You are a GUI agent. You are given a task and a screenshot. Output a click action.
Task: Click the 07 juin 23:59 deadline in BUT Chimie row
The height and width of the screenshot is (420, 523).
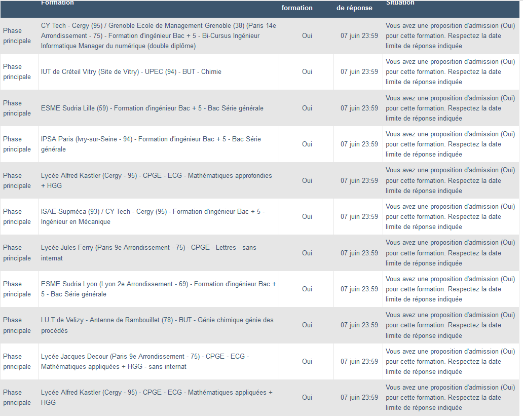pos(359,71)
